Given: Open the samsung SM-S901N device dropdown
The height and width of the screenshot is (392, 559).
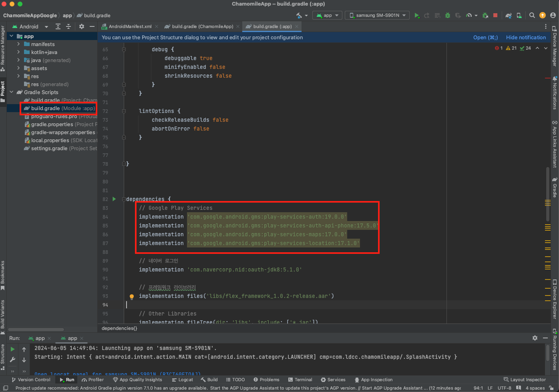Looking at the screenshot, I should [377, 15].
